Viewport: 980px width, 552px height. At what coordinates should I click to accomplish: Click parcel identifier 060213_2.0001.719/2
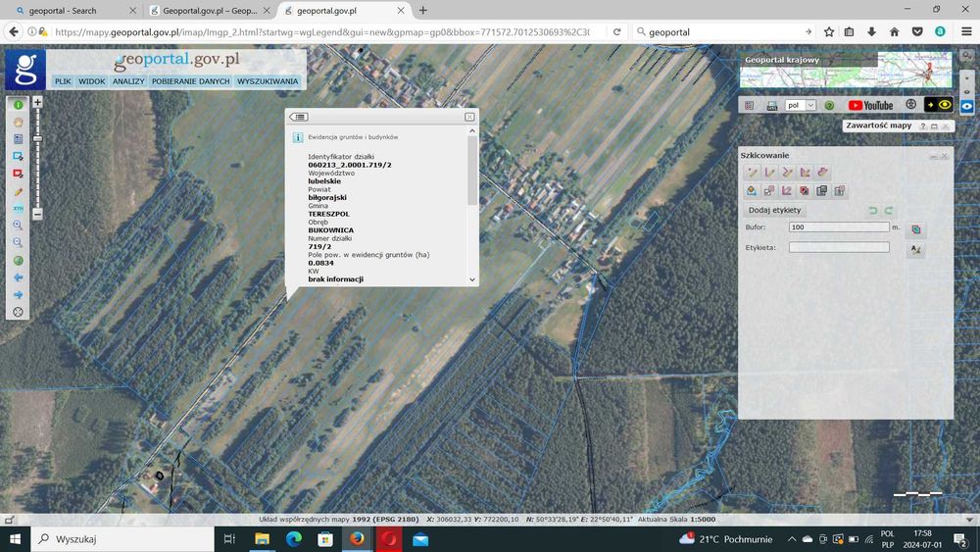[x=350, y=165]
